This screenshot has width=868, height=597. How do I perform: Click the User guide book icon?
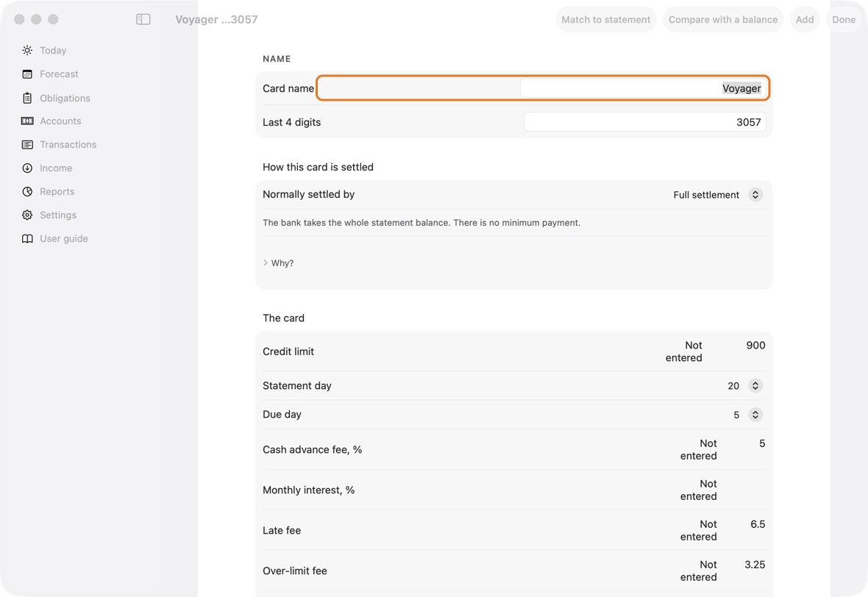pyautogui.click(x=27, y=238)
